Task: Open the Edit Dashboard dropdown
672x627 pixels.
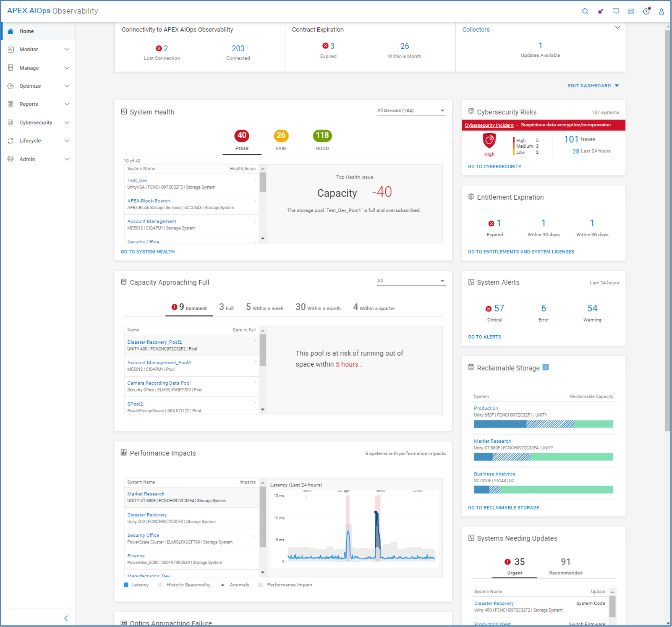Action: pyautogui.click(x=593, y=86)
